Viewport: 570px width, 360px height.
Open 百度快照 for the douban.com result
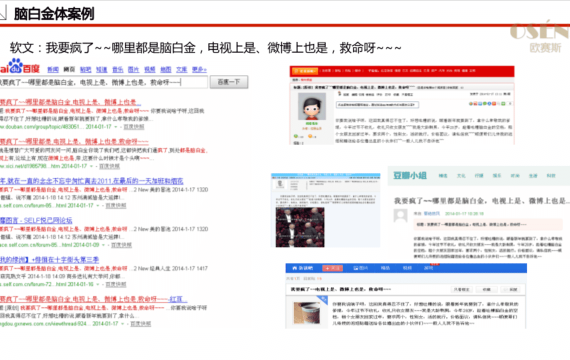coord(134,127)
